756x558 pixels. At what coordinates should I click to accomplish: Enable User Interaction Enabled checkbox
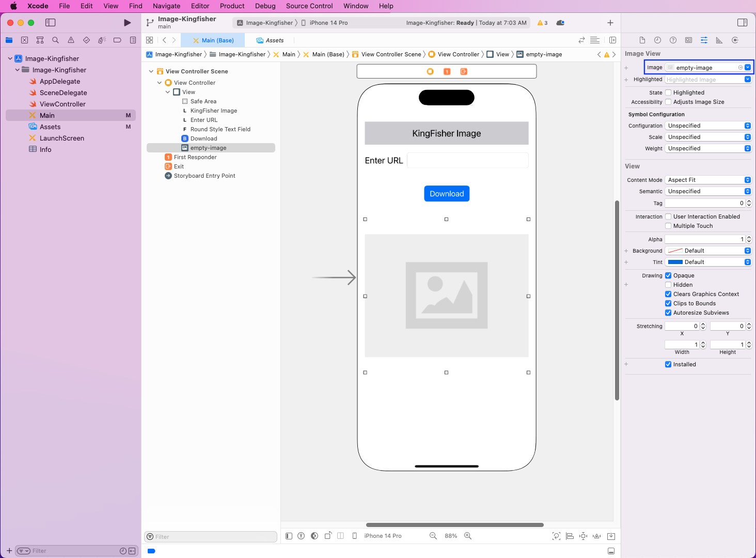coord(668,216)
